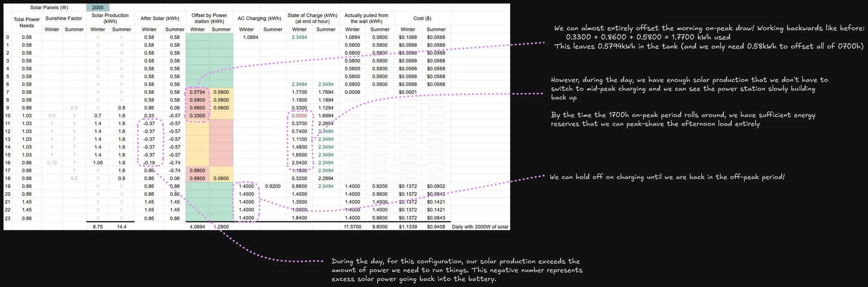Click the 2.2894 summer State of Charge cell
Viewport: 868px width, 287px height.
[x=326, y=178]
